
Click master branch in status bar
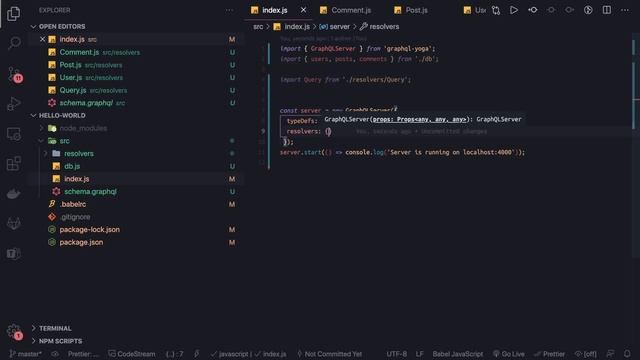tap(25, 354)
